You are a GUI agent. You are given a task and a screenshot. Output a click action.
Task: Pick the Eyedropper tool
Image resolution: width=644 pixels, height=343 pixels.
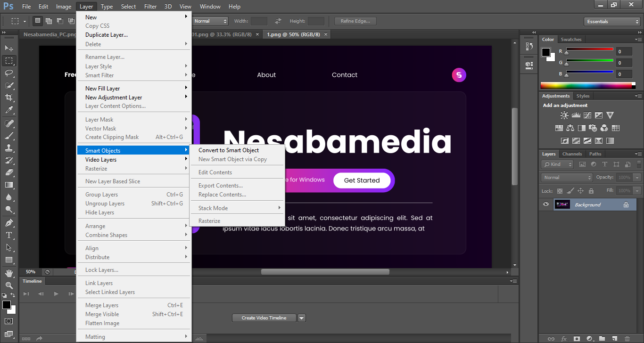tap(9, 110)
